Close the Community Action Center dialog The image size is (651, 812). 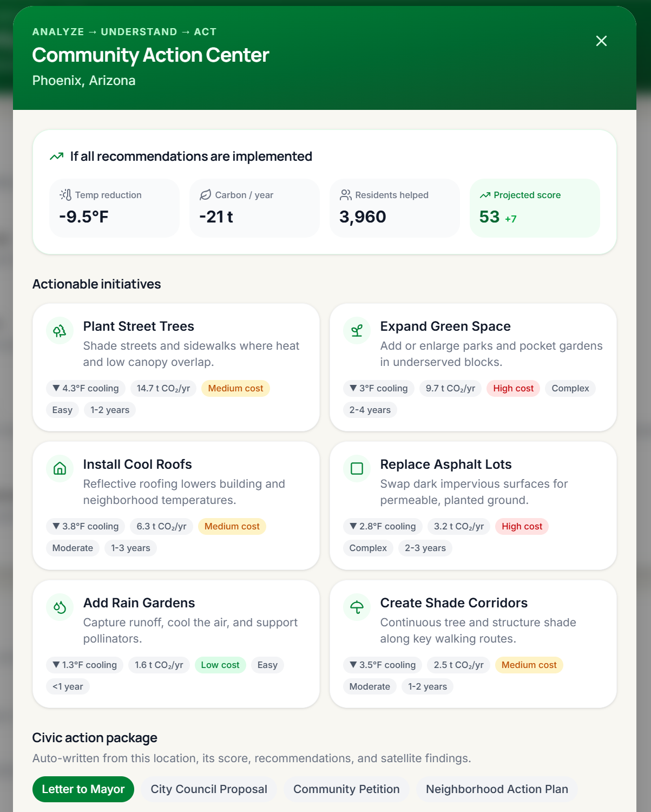point(601,41)
